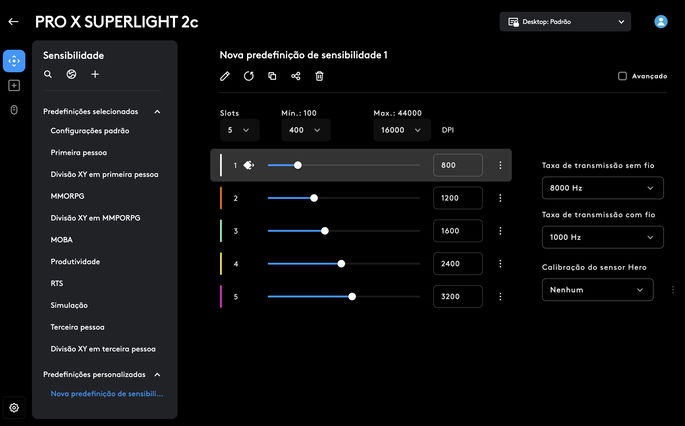
Task: Open options menu for slot 4
Action: coord(500,263)
